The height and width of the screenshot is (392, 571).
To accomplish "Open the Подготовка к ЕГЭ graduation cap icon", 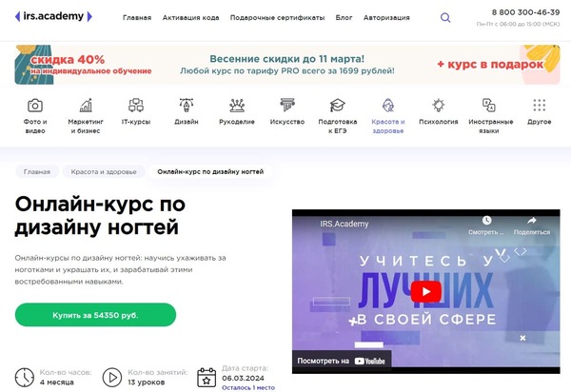I will point(337,106).
